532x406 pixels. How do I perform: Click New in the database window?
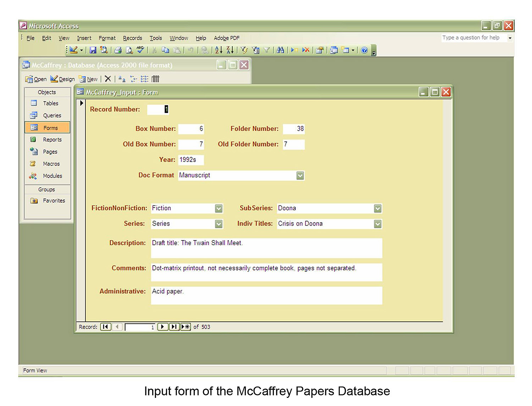point(88,79)
